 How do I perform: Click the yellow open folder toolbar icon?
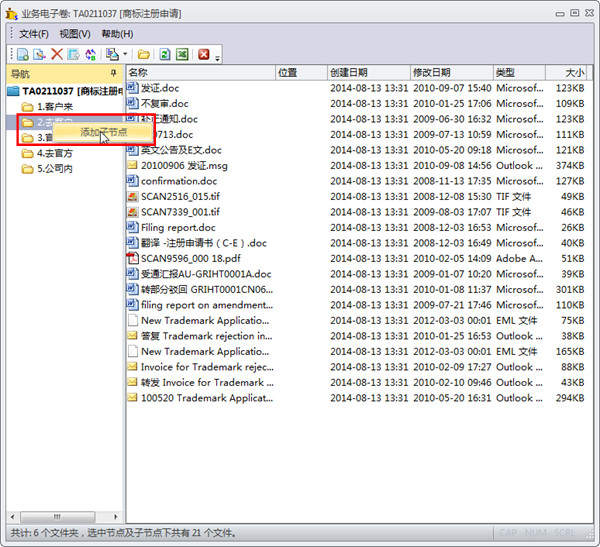tap(143, 55)
